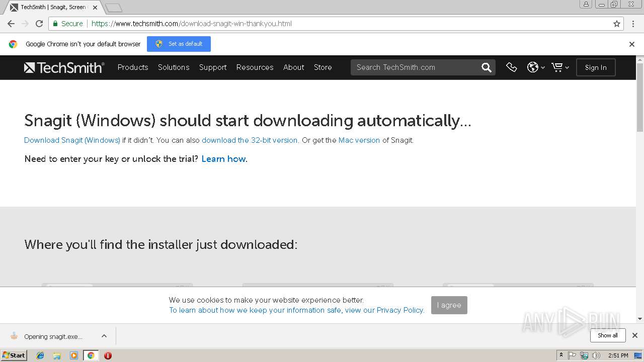Click Show all downloads
Viewport: 644px width, 362px height.
pyautogui.click(x=608, y=335)
